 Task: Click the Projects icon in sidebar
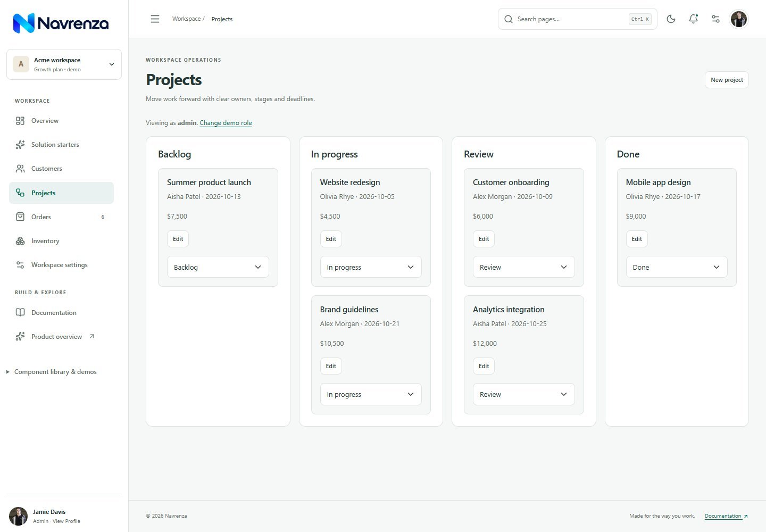pos(20,193)
